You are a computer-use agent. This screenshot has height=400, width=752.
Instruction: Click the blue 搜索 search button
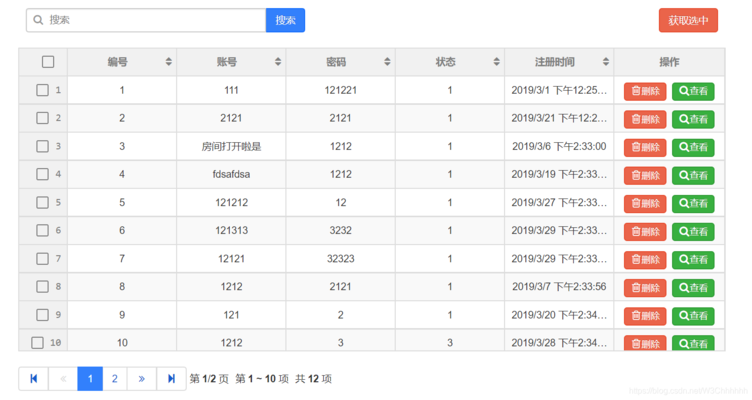pyautogui.click(x=285, y=20)
